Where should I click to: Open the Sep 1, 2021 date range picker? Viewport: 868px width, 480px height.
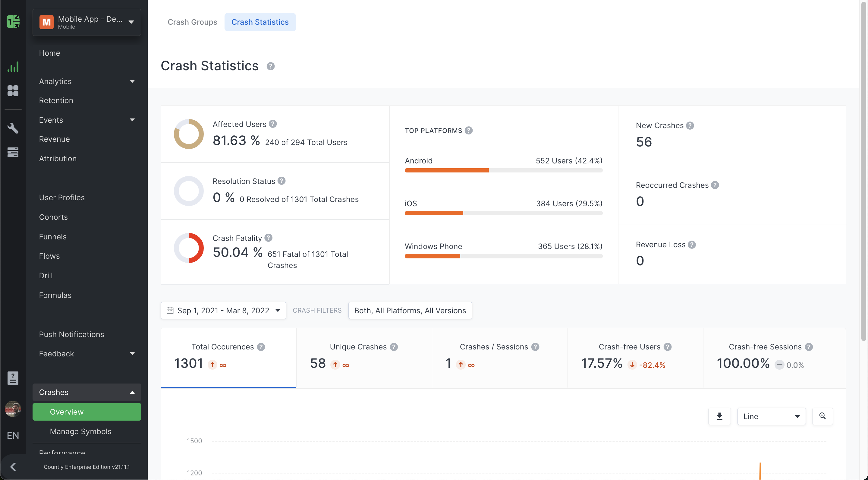tap(223, 311)
